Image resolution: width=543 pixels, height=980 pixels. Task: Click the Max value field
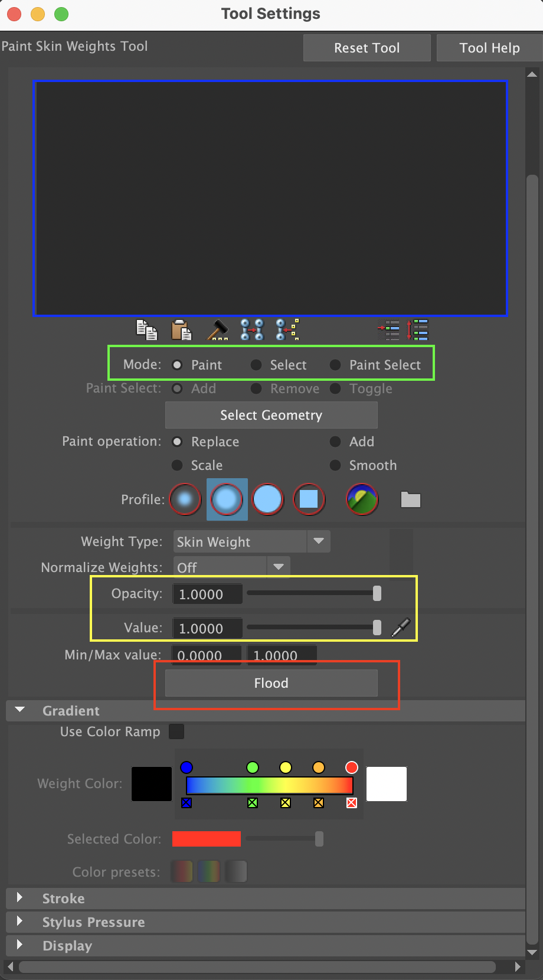pos(282,655)
